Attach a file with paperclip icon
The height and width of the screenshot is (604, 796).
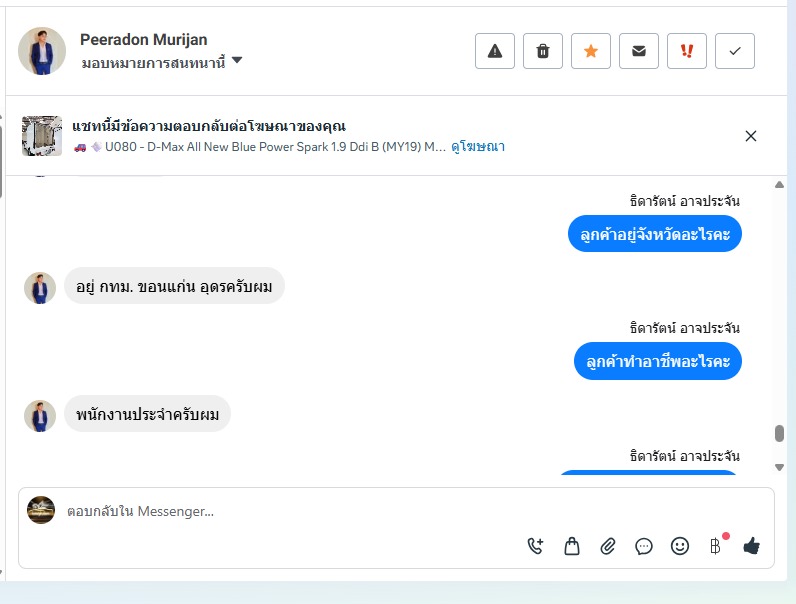point(607,546)
